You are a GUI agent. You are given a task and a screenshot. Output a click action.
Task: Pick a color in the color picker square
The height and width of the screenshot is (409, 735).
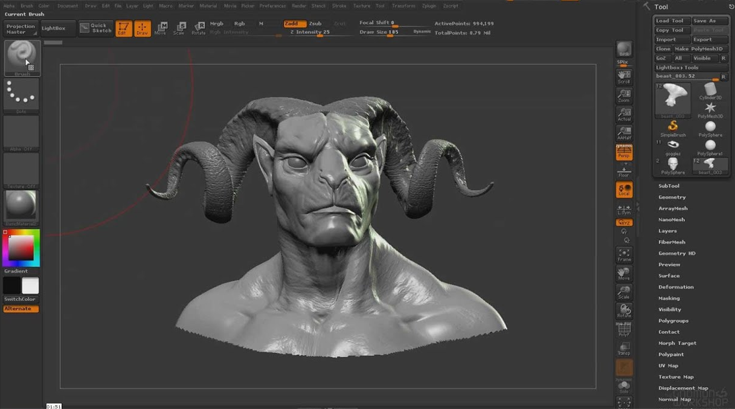coord(21,248)
